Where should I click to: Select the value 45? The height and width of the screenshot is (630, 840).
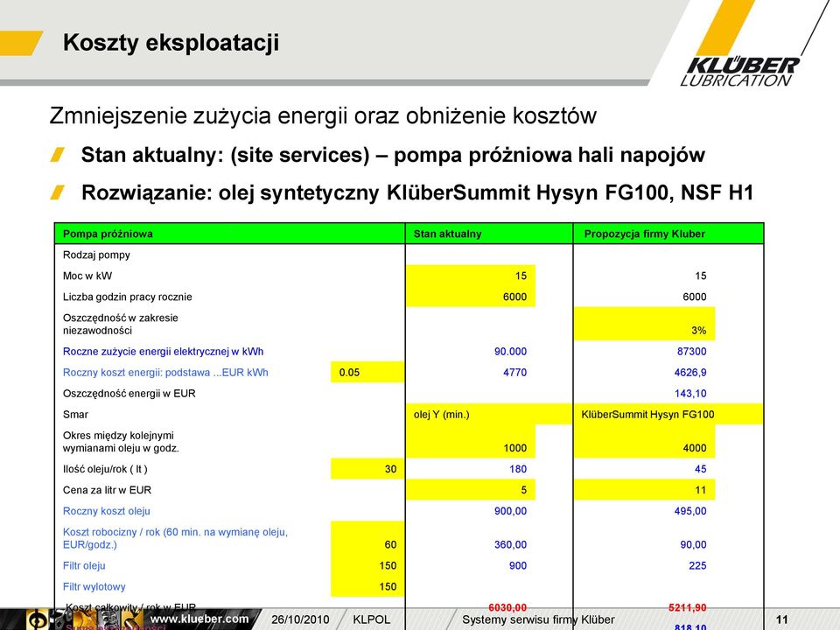[x=701, y=469]
